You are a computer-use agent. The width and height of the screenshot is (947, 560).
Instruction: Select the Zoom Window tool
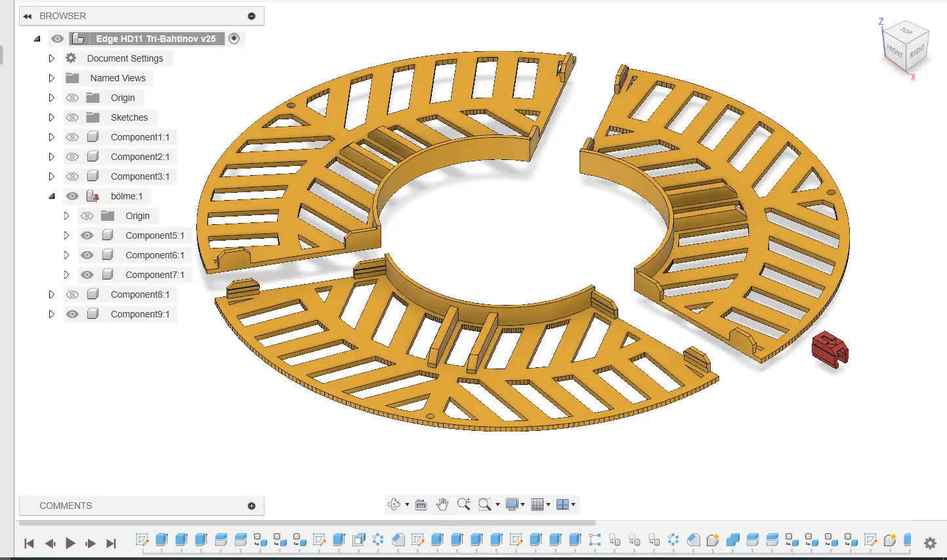(484, 504)
